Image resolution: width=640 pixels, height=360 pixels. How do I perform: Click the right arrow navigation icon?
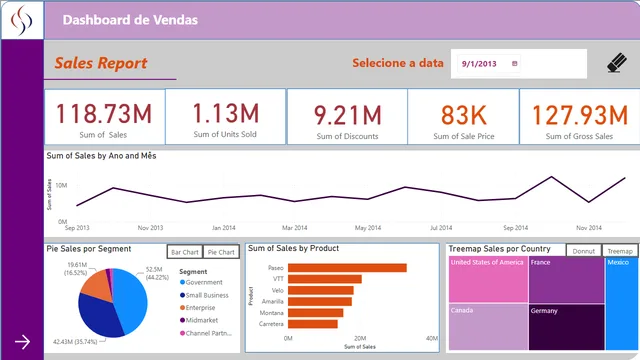click(x=22, y=342)
